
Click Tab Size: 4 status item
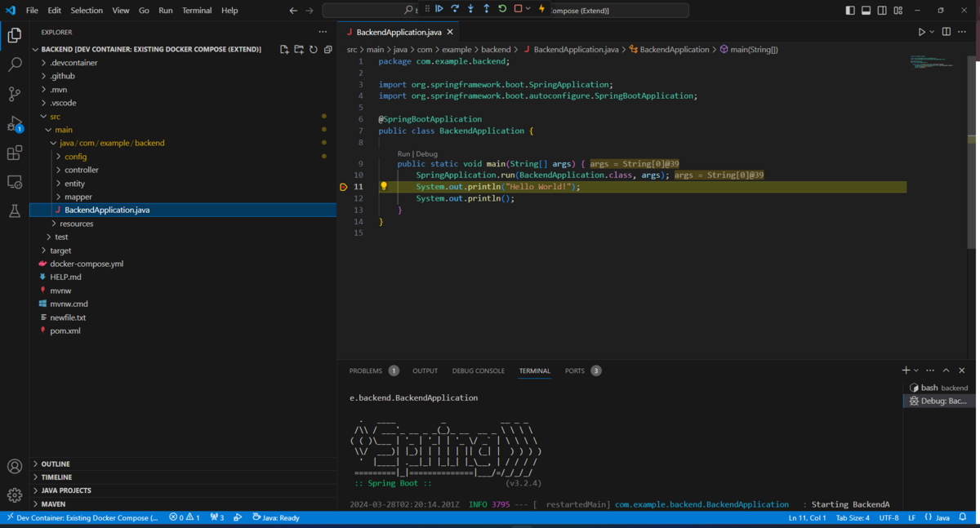pos(853,517)
